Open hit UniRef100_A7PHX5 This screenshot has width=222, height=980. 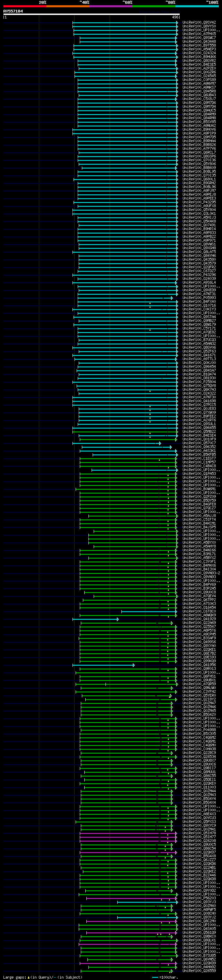(199, 34)
